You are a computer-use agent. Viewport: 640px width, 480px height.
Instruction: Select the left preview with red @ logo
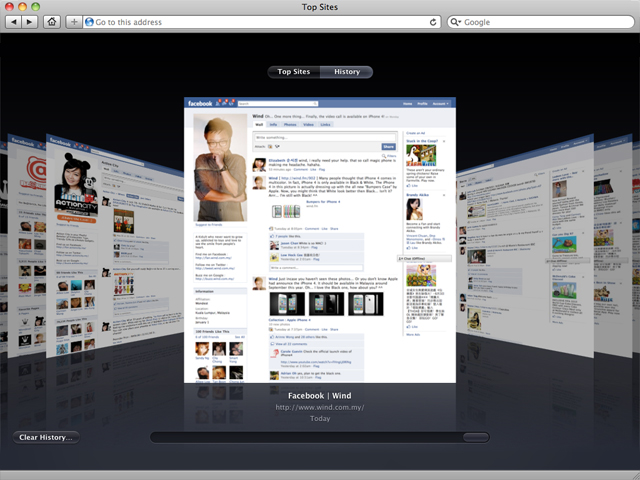pos(27,245)
